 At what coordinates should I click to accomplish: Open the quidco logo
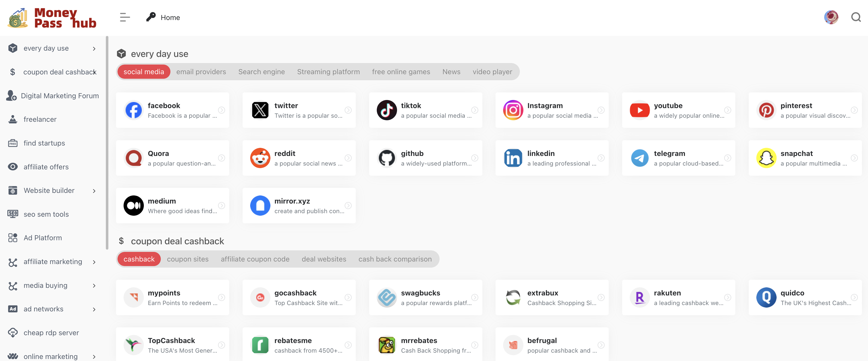[x=766, y=297]
